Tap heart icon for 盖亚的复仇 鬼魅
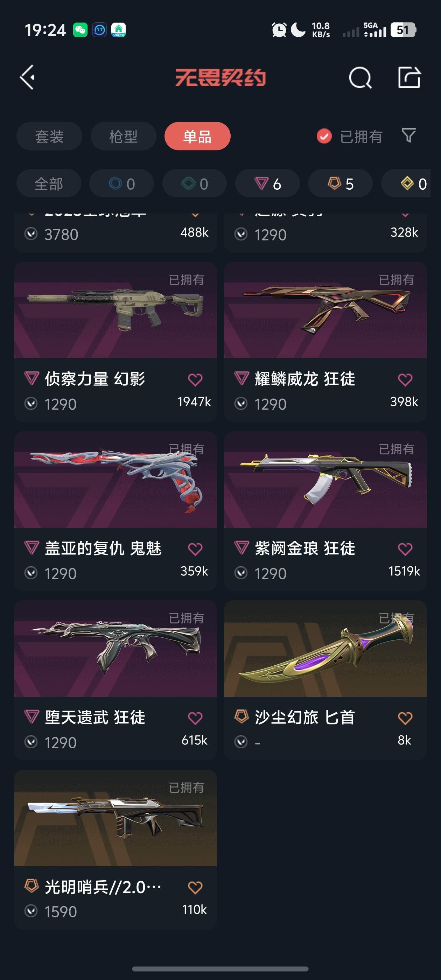 click(195, 548)
